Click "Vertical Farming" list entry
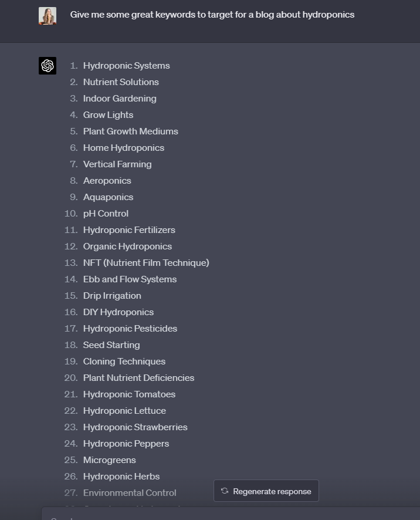 117,164
